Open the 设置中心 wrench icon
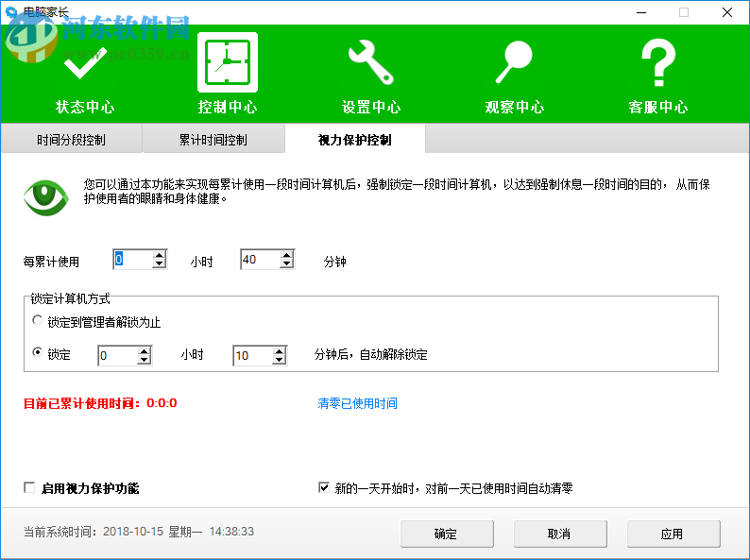750x560 pixels. pos(371,62)
